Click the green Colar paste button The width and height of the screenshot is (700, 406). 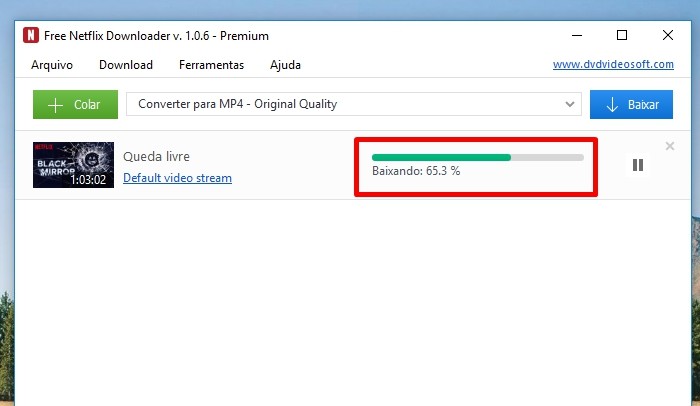pyautogui.click(x=75, y=105)
